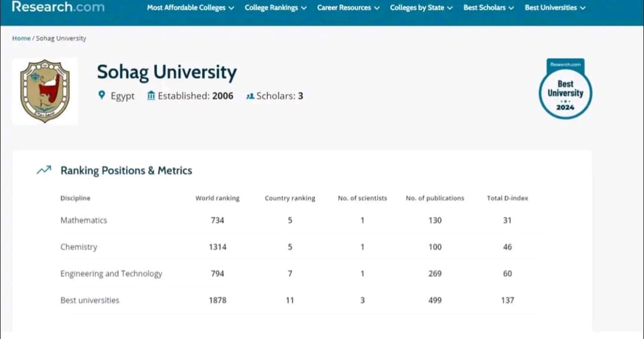Click Engineering total D-index 60
This screenshot has height=339, width=644.
coord(507,274)
